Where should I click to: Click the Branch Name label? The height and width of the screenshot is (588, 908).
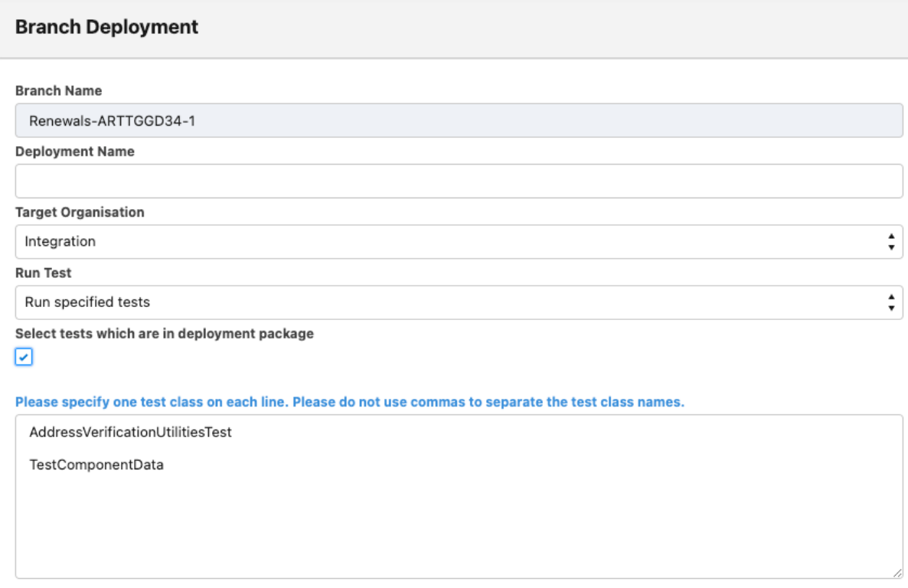pyautogui.click(x=59, y=91)
